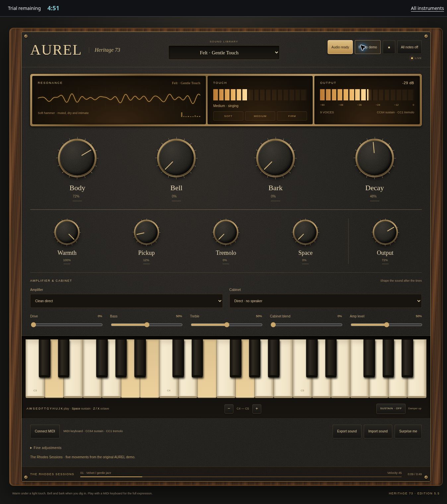The image size is (447, 504).
Task: Open the Amplifier dropdown showing Clean direct
Action: (x=126, y=301)
